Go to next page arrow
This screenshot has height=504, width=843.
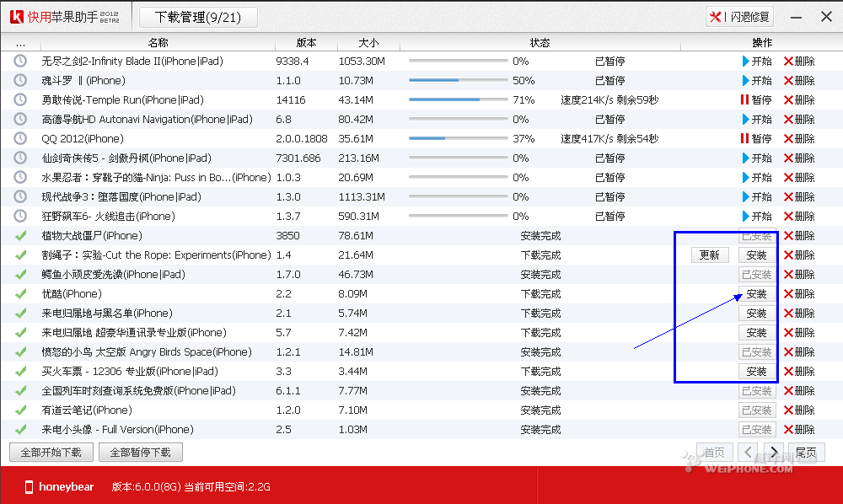774,453
